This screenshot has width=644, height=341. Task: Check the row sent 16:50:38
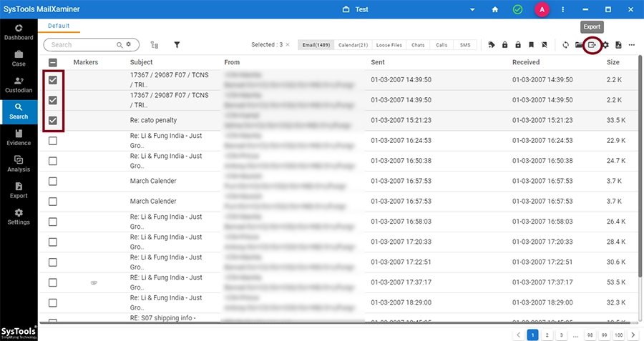[x=52, y=161]
